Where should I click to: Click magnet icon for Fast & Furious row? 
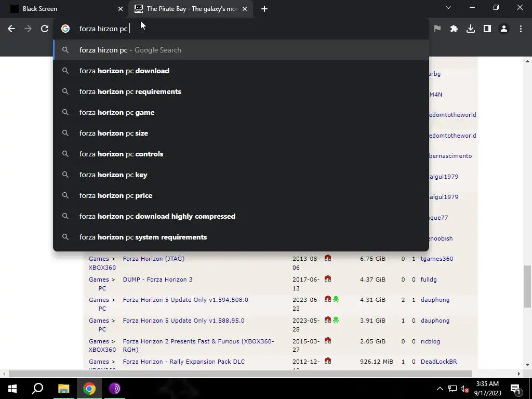tap(328, 340)
